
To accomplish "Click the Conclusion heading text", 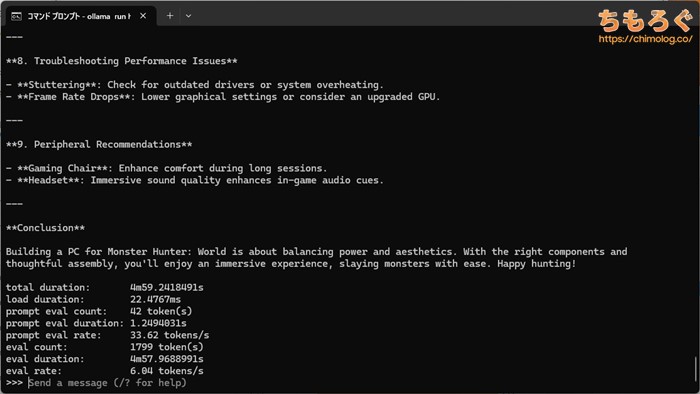I will (x=45, y=228).
